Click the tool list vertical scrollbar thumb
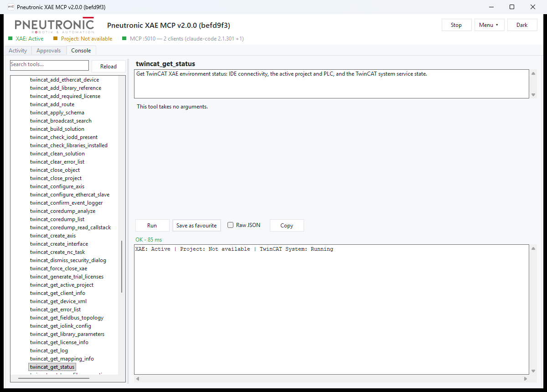 tap(122, 267)
